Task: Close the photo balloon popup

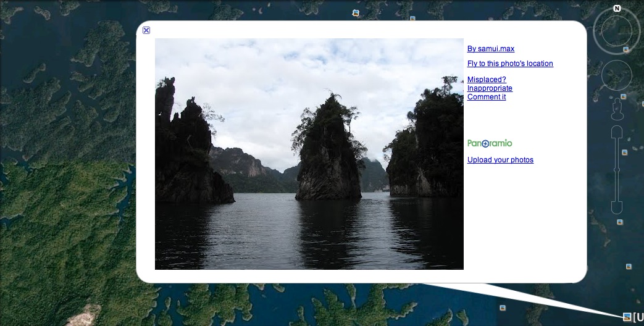Action: click(146, 30)
